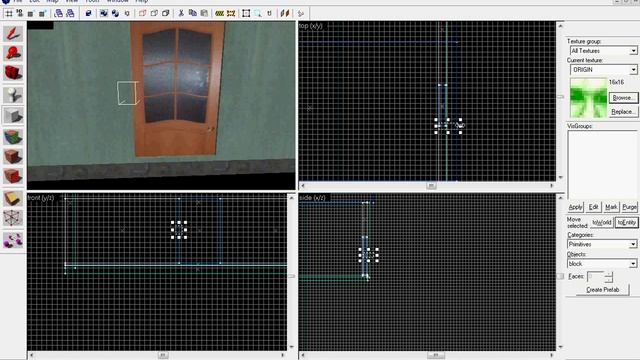This screenshot has width=640, height=360.
Task: Click the Carve toolbar icon
Action: coord(88,13)
